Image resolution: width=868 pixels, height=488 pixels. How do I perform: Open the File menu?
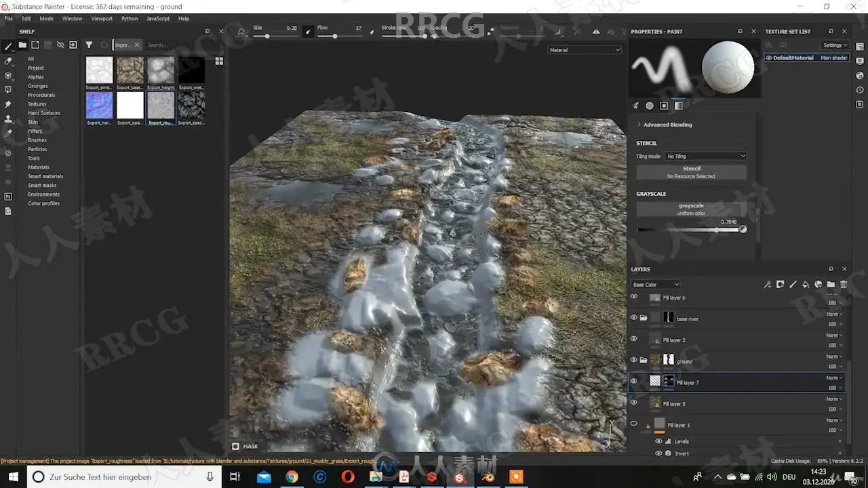9,18
